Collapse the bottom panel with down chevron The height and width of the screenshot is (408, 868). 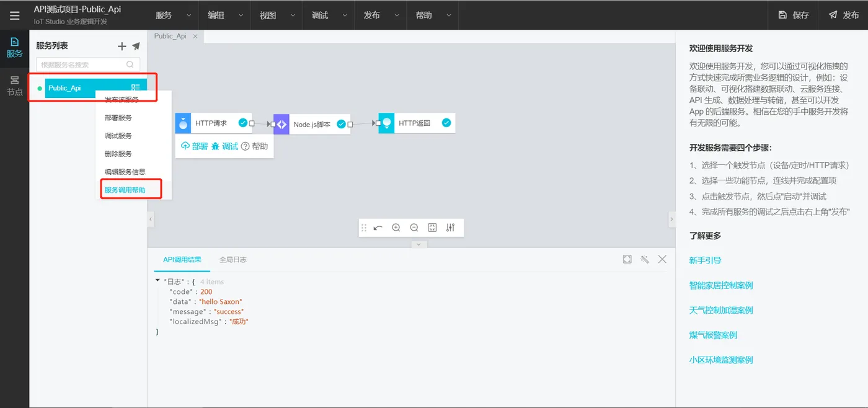point(418,244)
